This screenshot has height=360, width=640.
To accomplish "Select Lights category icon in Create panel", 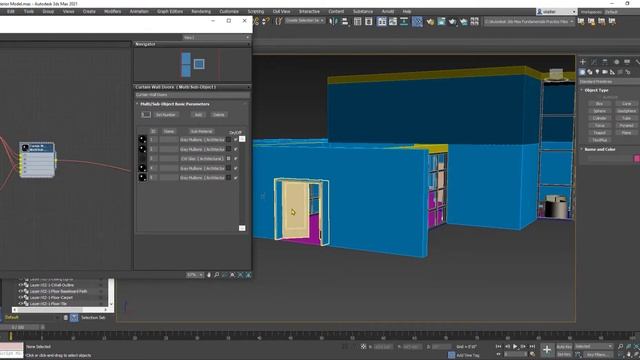I will pyautogui.click(x=597, y=72).
